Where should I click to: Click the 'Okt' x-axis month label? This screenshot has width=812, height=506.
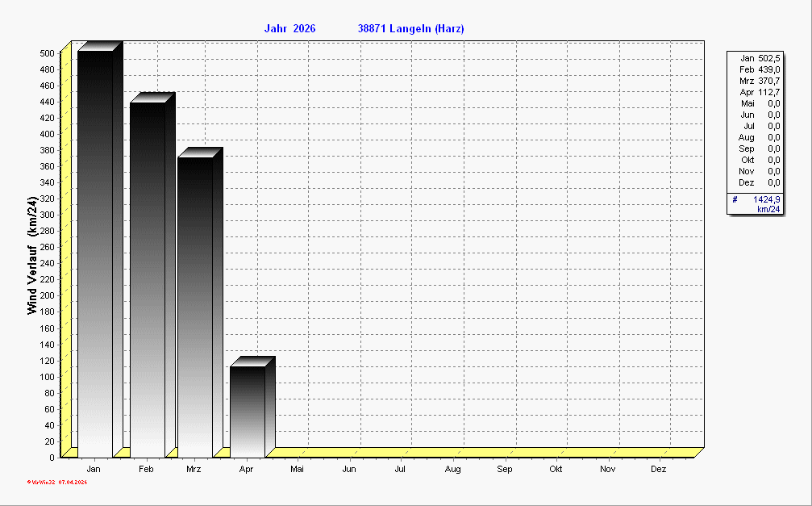tap(556, 469)
